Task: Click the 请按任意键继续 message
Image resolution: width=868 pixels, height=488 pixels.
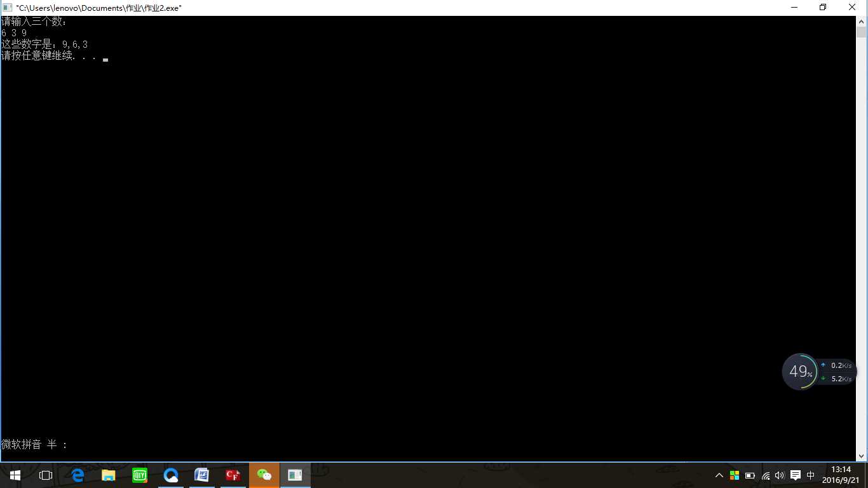Action: [49, 56]
